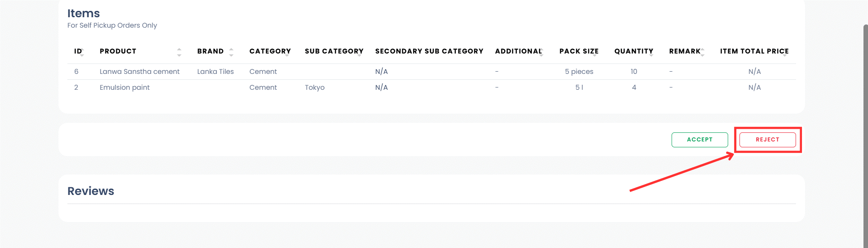Sort by the CATEGORY column header

point(270,51)
